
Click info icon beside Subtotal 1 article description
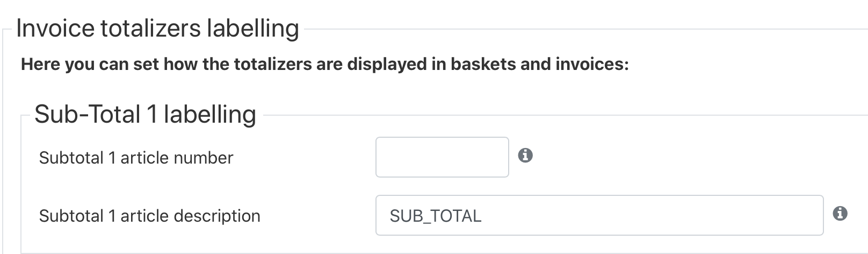[x=840, y=214]
